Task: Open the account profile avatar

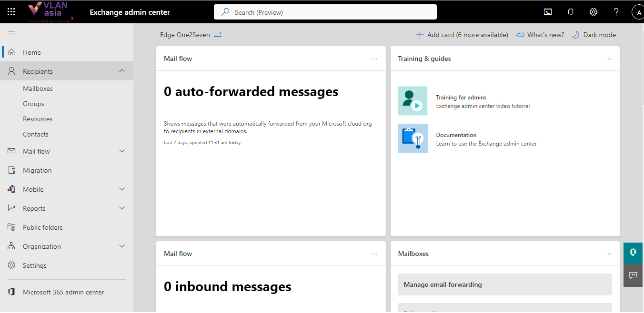Action: 638,12
